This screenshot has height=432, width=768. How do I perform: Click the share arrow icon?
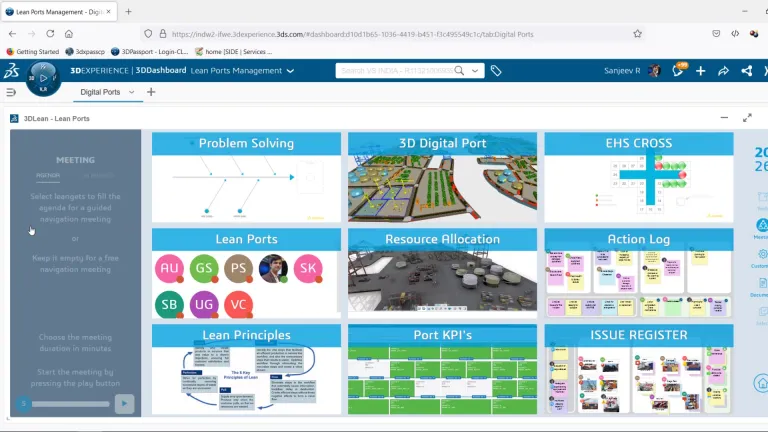pos(723,71)
